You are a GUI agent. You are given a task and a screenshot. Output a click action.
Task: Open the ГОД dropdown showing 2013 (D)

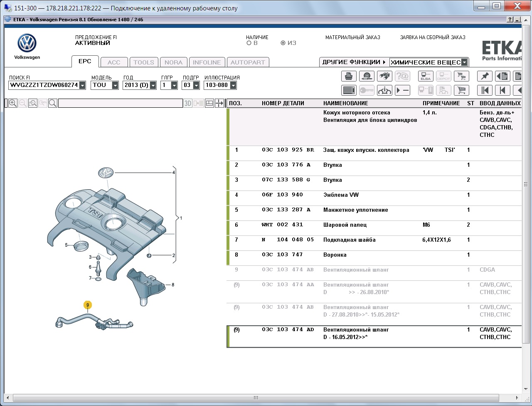[153, 85]
